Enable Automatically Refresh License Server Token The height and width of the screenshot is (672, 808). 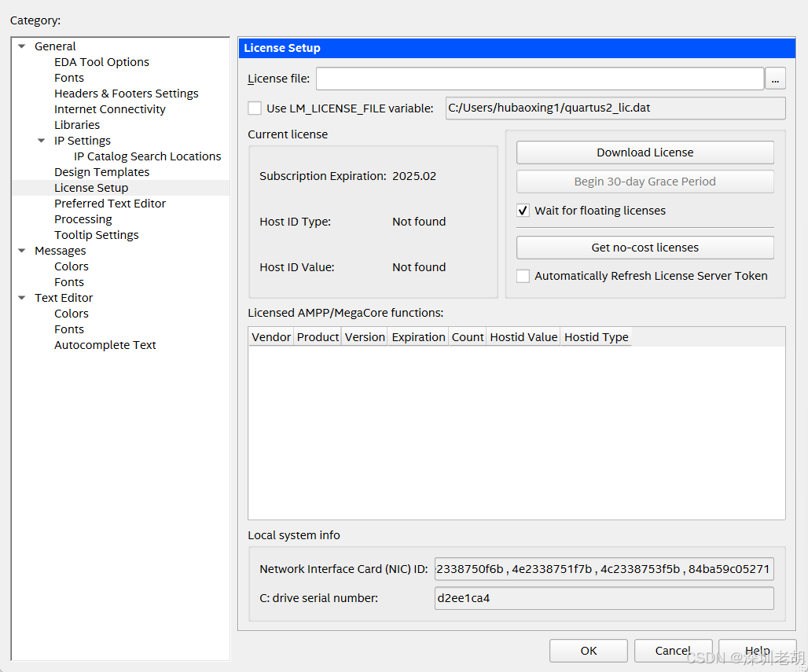[523, 276]
